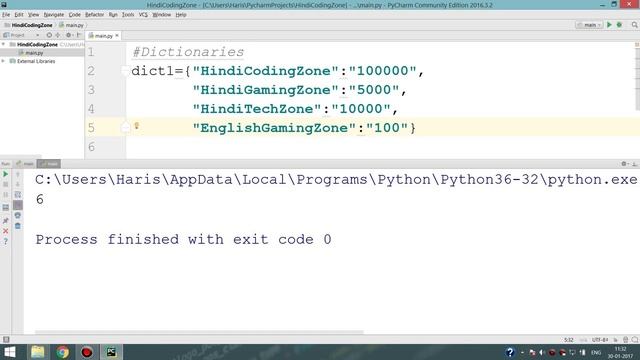Click UTF-8 encoding in status bar
Image resolution: width=640 pixels, height=360 pixels.
click(600, 340)
